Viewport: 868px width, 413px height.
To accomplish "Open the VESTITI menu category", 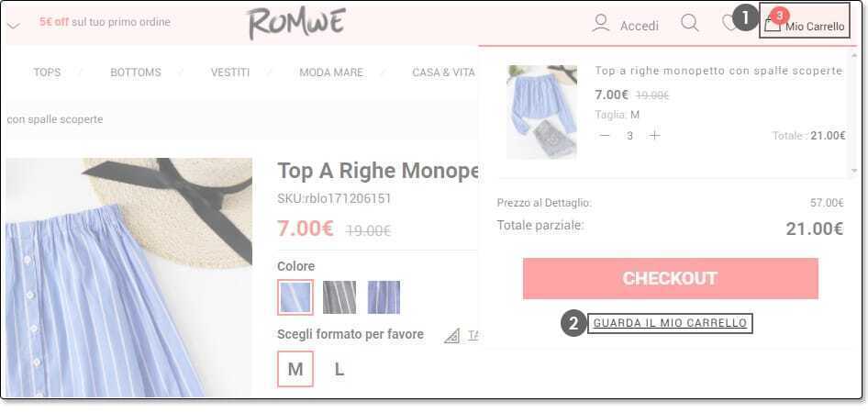I will click(x=230, y=73).
